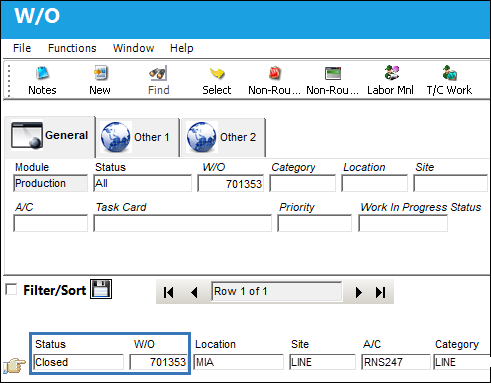
Task: Open the Notes toolbar icon
Action: tap(42, 73)
